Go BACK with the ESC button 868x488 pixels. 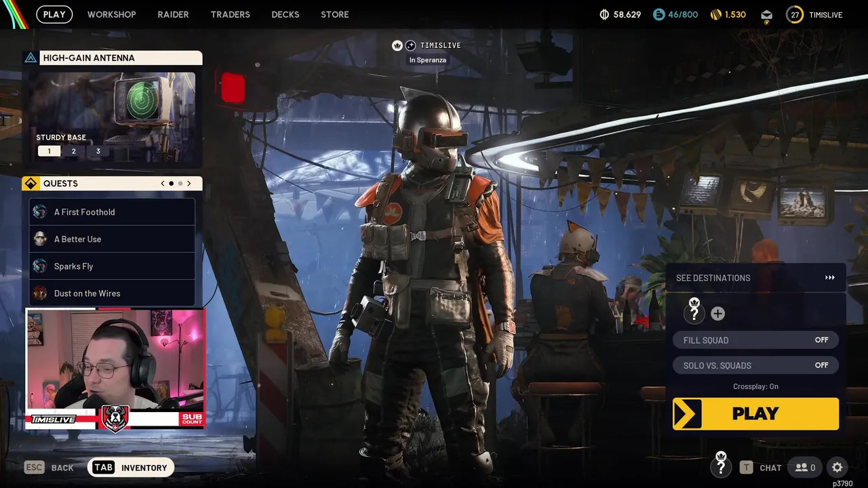49,468
